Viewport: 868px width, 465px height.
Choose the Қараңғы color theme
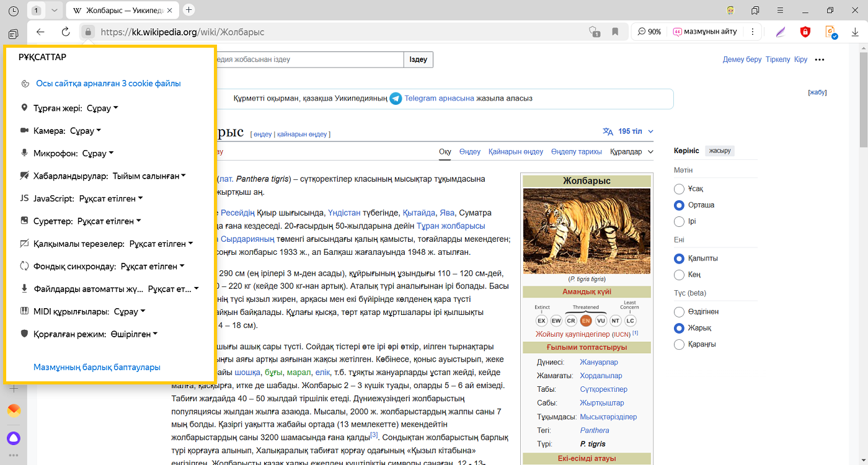(680, 344)
